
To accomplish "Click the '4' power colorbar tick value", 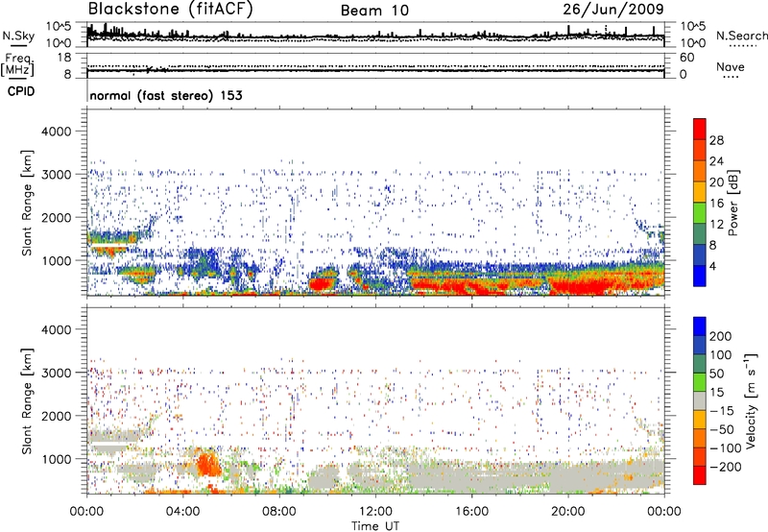I will tap(712, 266).
